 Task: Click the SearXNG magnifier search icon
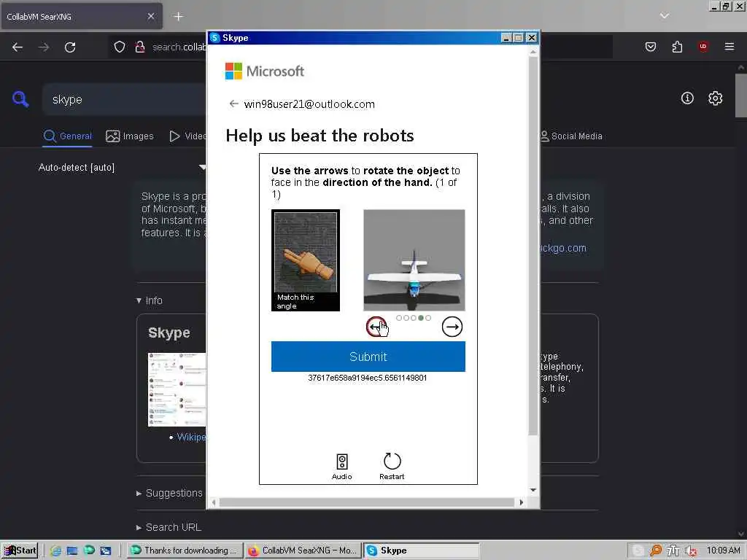point(20,99)
